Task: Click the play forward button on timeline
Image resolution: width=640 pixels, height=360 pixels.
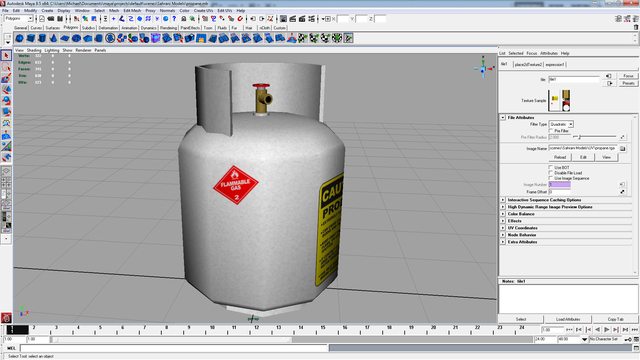Action: 607,329
